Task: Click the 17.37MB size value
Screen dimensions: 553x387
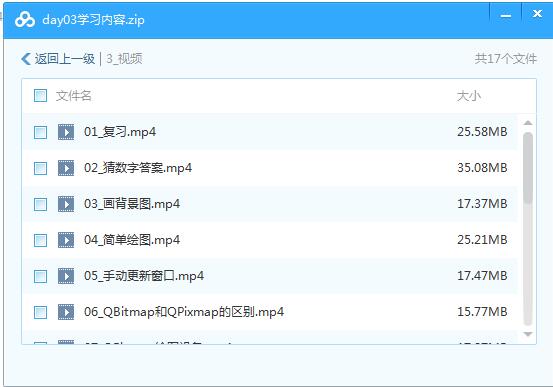Action: 482,204
